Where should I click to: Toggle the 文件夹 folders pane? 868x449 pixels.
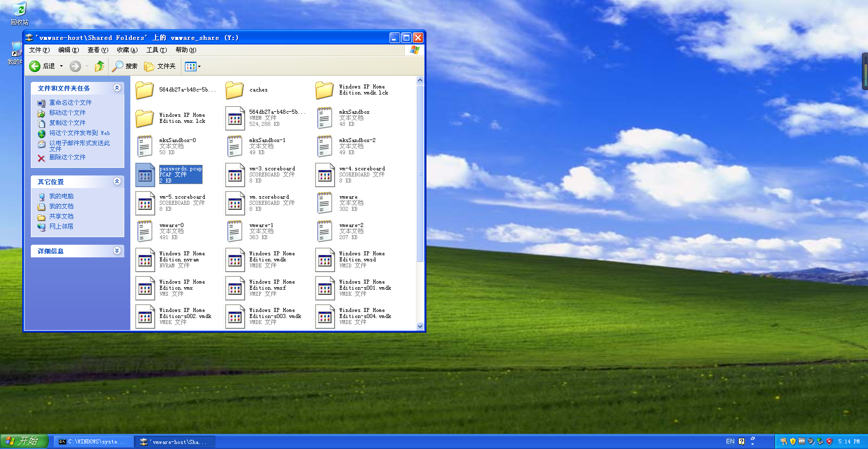tap(160, 66)
